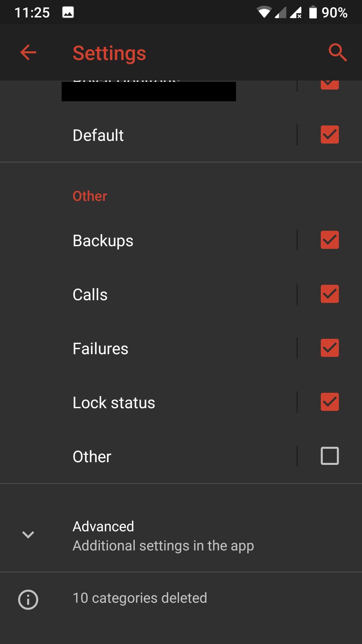362x644 pixels.
Task: Open Lock status category details
Action: point(114,402)
